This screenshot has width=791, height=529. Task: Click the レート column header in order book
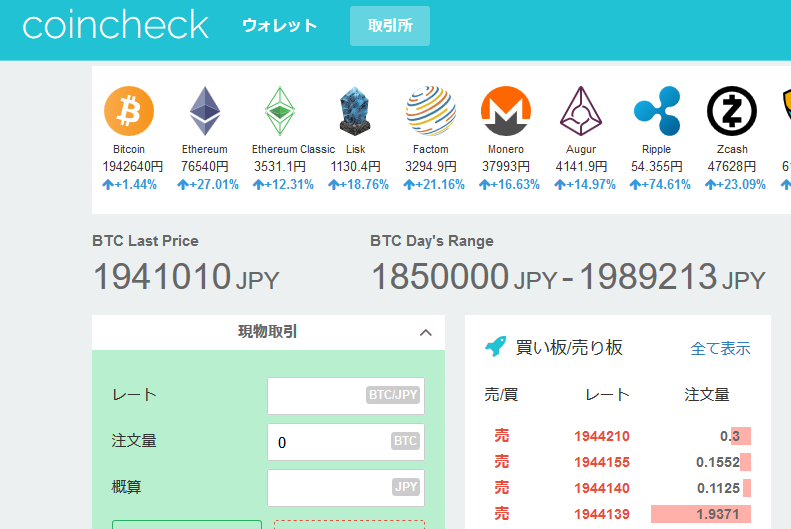pos(607,395)
